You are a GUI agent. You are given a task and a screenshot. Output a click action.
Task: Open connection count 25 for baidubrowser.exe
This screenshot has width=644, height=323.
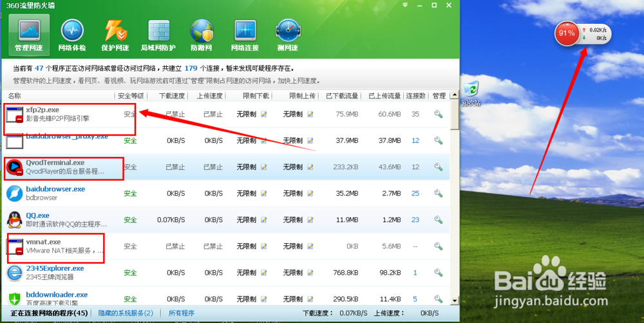click(x=415, y=193)
